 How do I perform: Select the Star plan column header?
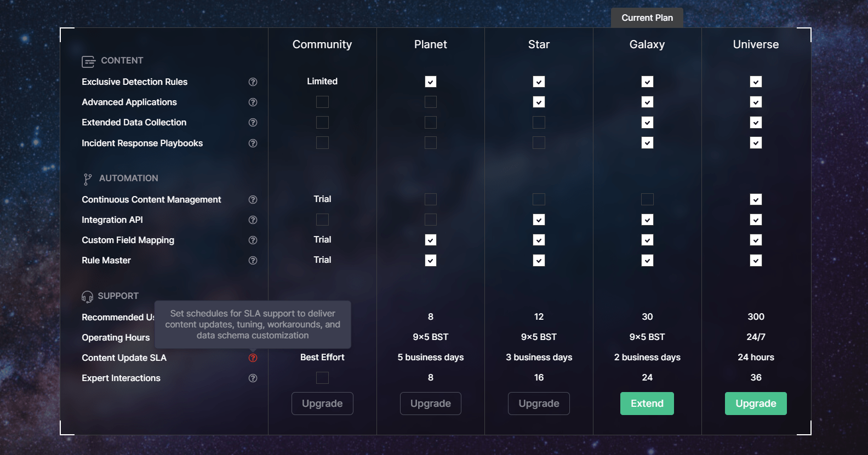click(x=539, y=44)
